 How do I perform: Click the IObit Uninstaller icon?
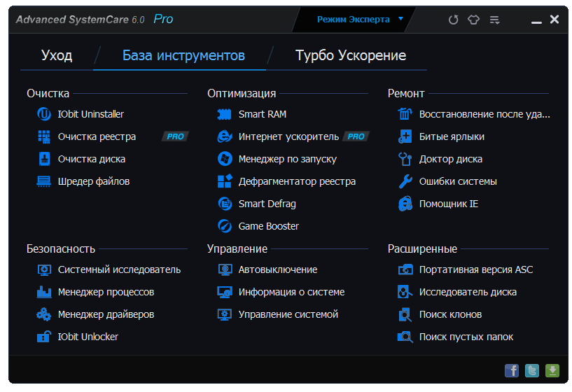pyautogui.click(x=44, y=114)
